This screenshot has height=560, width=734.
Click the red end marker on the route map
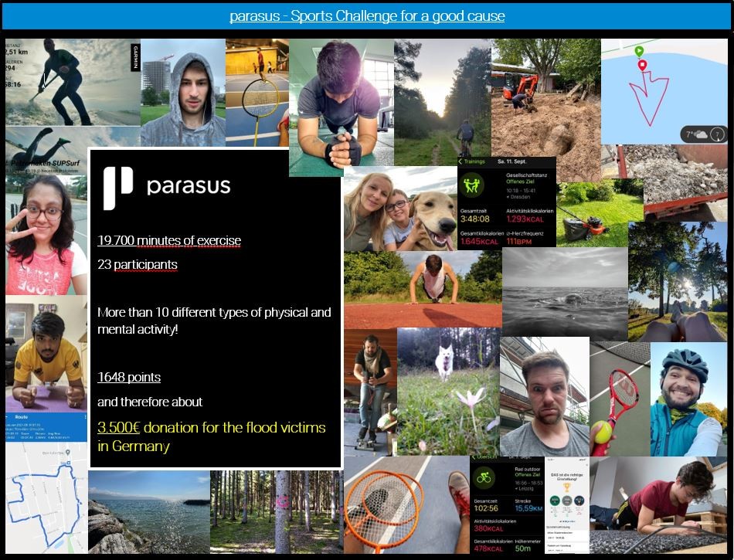(x=643, y=65)
